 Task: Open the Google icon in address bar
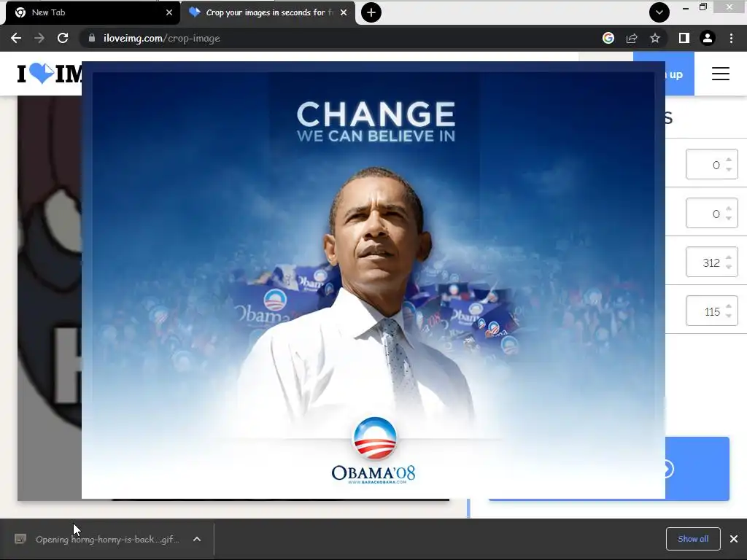click(608, 38)
